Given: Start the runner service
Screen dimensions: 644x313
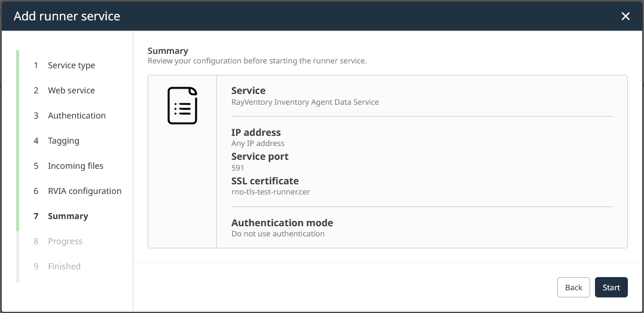Looking at the screenshot, I should click(x=611, y=287).
